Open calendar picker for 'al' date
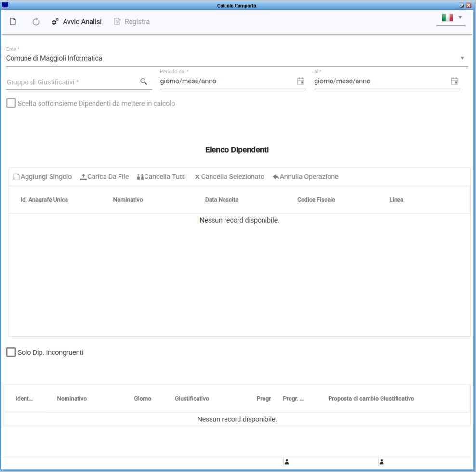Screen dimensions: 476x472 (454, 81)
